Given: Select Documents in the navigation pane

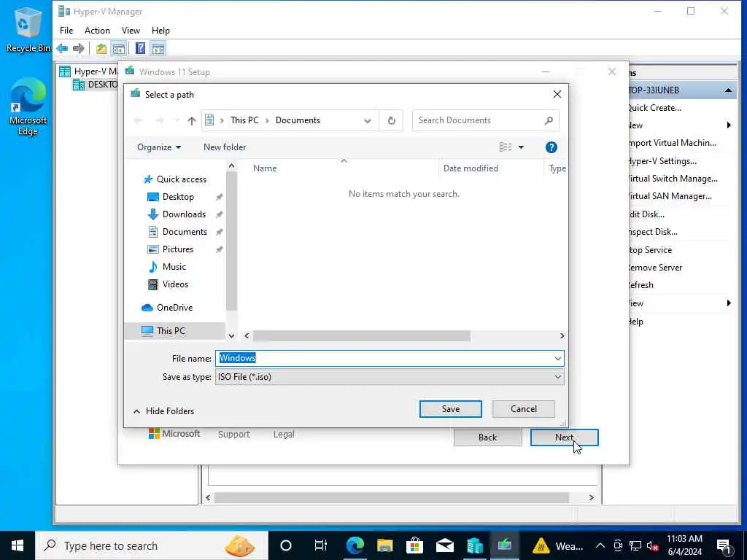Looking at the screenshot, I should (x=185, y=232).
